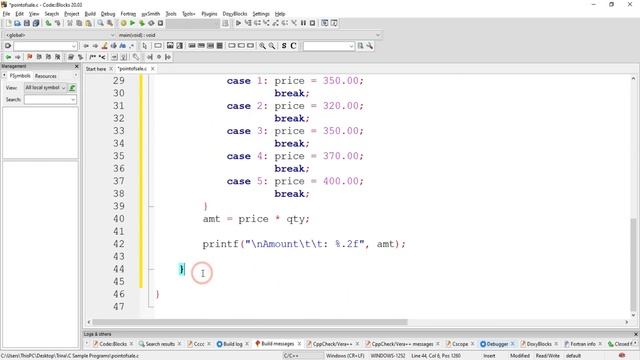
Task: Switch to the Resources tab in Management
Action: pyautogui.click(x=46, y=76)
